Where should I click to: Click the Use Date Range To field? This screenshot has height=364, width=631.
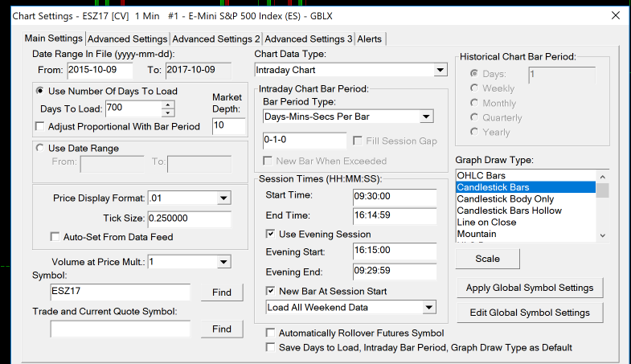point(199,164)
